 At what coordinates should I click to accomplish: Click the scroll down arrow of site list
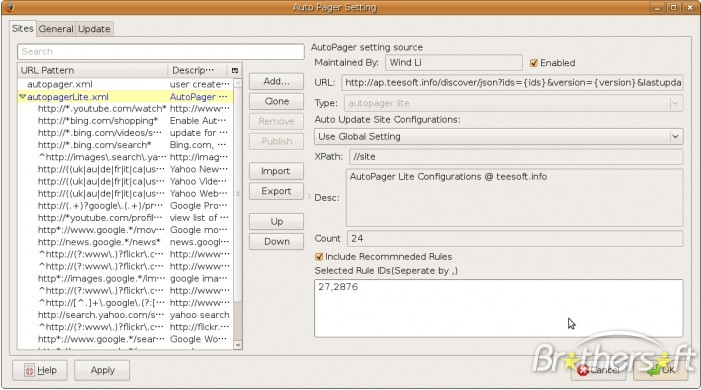click(238, 345)
